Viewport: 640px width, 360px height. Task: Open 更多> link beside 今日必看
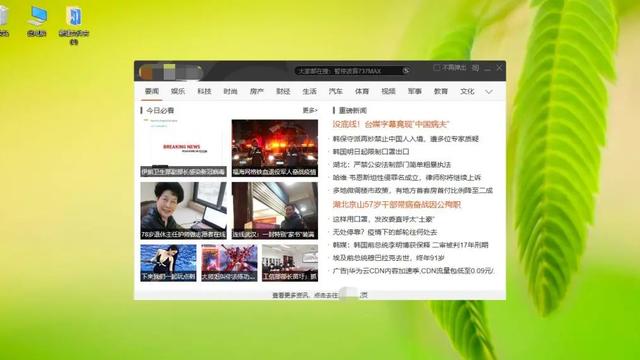pyautogui.click(x=310, y=110)
